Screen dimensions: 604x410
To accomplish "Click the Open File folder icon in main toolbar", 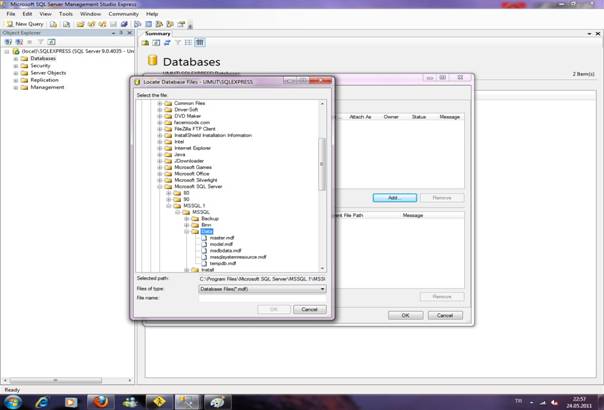I will 80,24.
